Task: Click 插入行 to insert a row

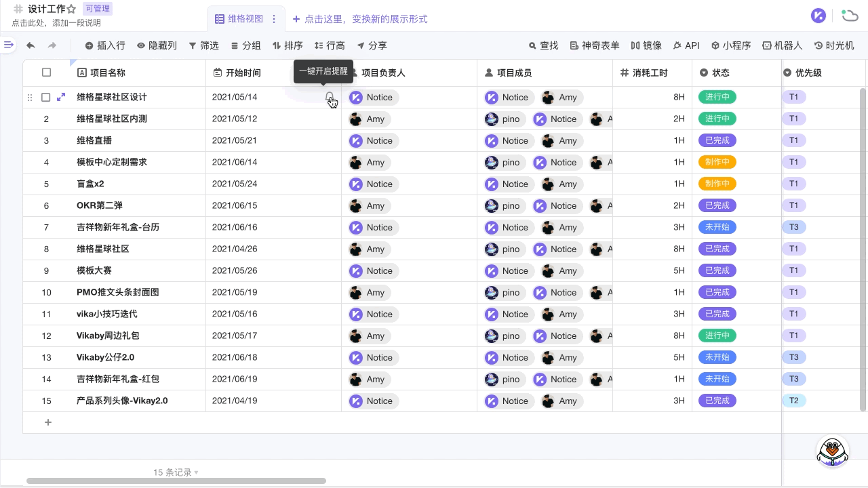Action: (105, 45)
